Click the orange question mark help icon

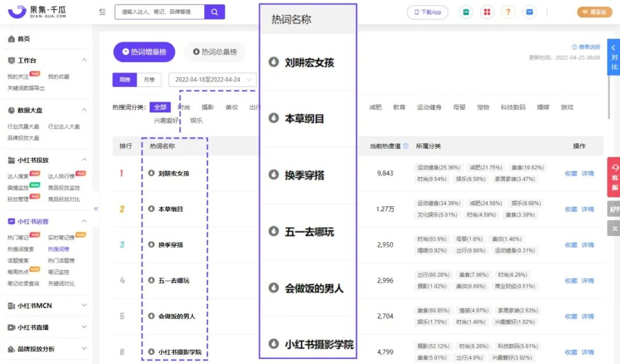coord(508,12)
